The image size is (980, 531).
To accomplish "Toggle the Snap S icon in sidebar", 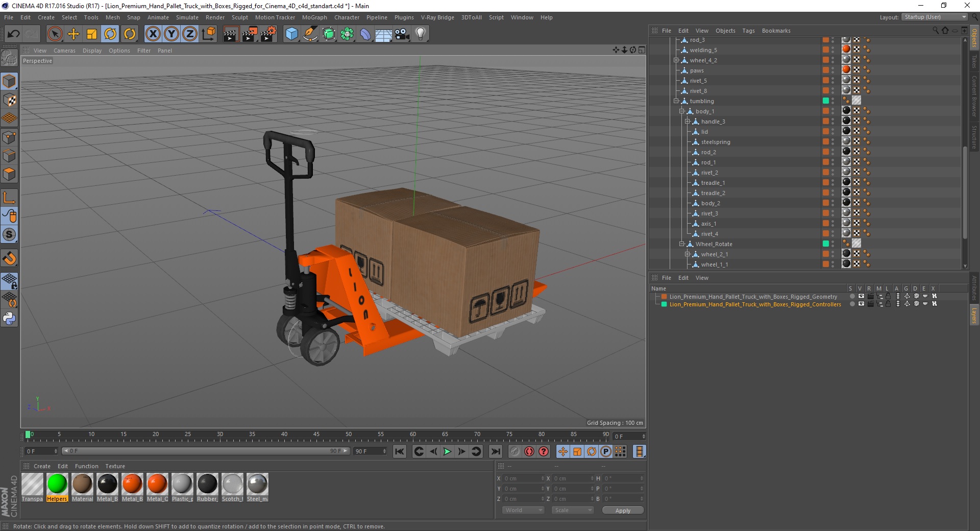I will pyautogui.click(x=9, y=235).
